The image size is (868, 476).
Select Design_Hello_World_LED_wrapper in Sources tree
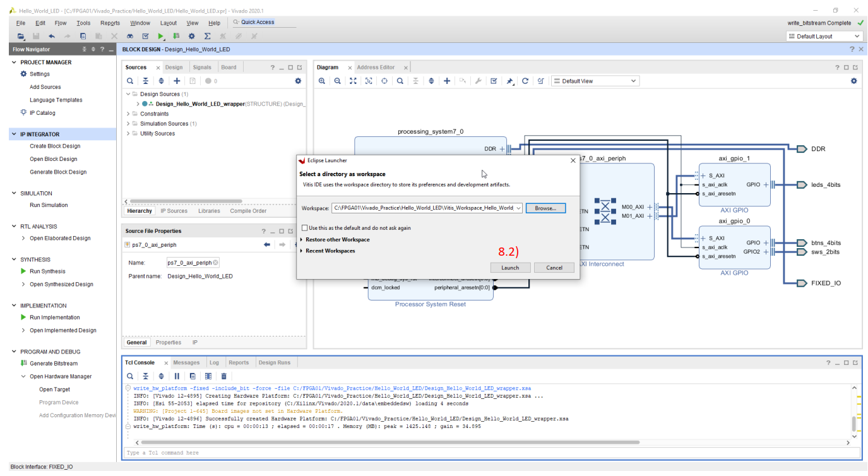[200, 104]
